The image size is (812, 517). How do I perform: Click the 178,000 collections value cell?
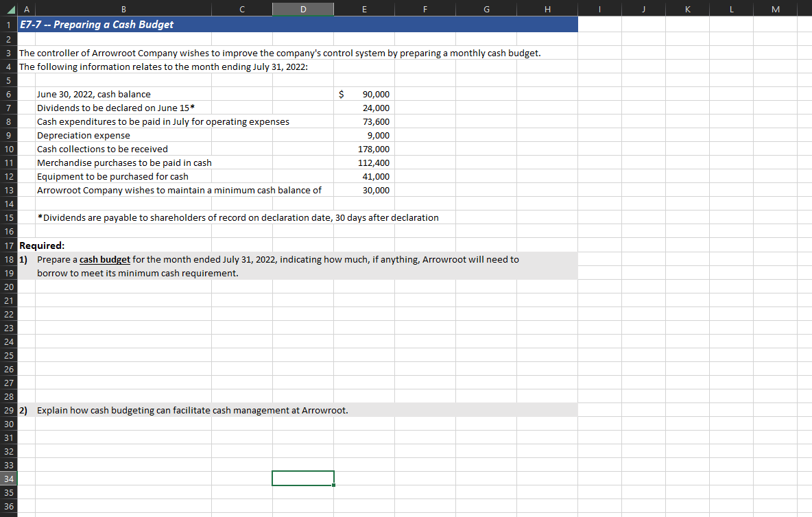pyautogui.click(x=364, y=149)
